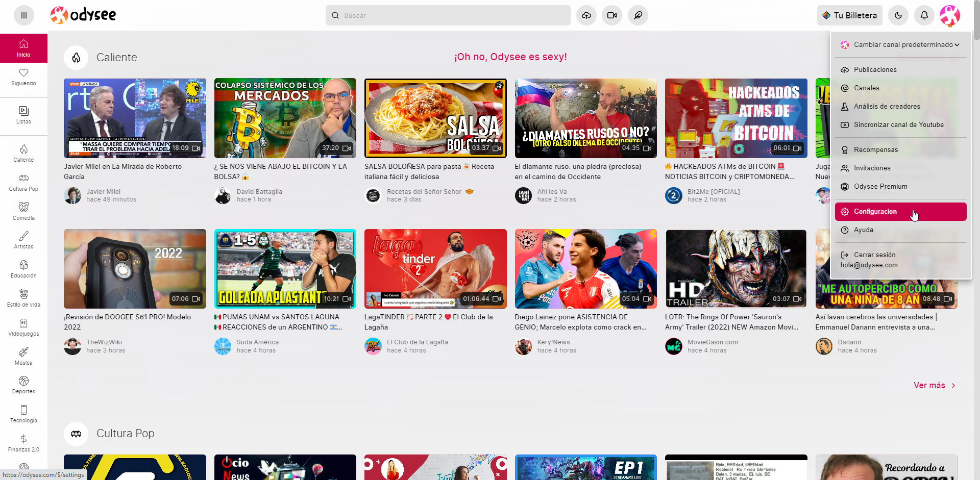Click the user avatar in header
The image size is (980, 480).
pyautogui.click(x=950, y=15)
